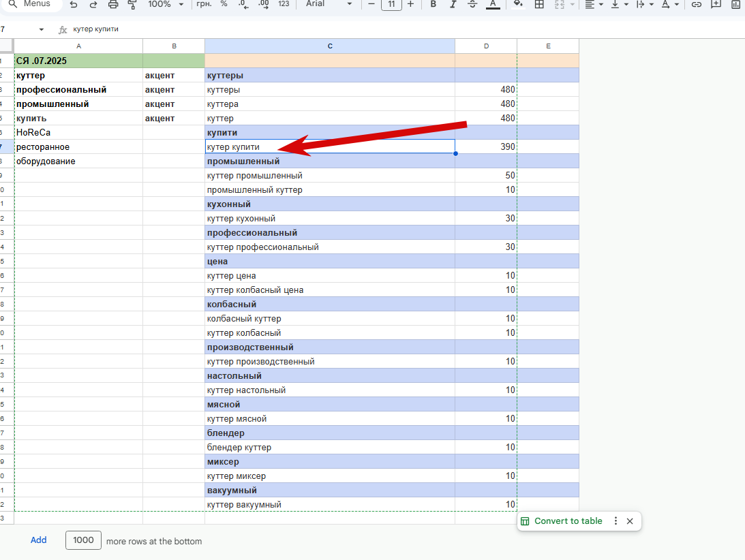The width and height of the screenshot is (745, 560).
Task: Select акцент cell beside профессиональный
Action: (174, 90)
